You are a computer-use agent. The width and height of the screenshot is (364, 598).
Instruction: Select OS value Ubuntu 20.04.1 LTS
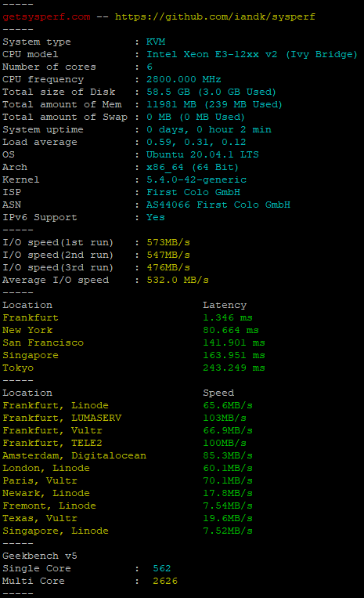coord(203,155)
